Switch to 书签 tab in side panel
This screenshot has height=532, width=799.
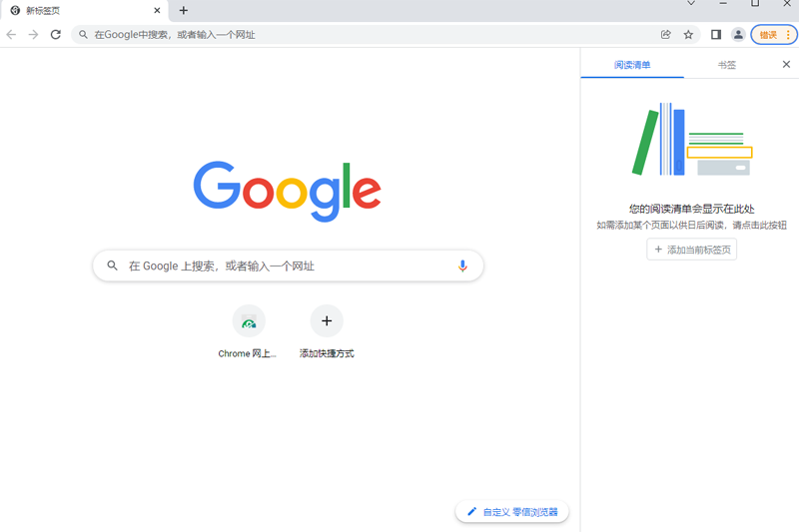coord(727,65)
